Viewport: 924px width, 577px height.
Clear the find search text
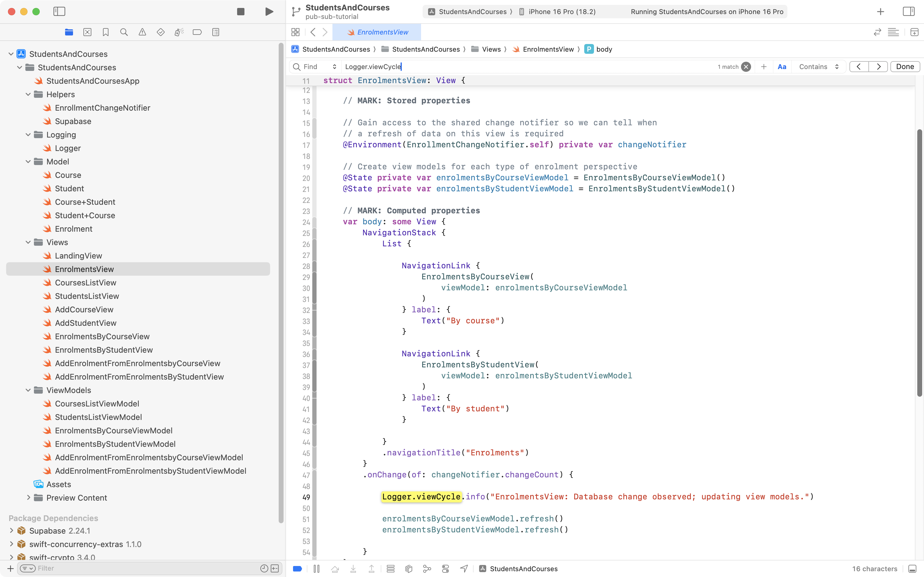pos(746,67)
